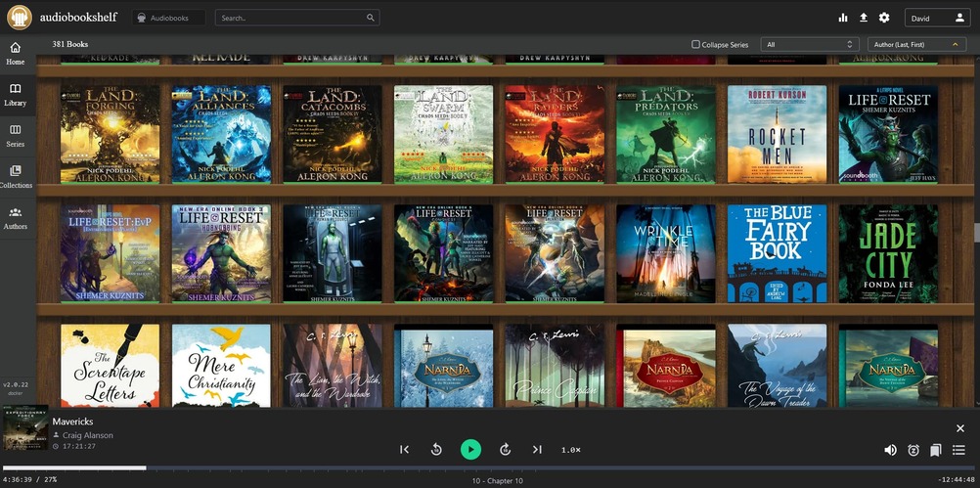Open the All filter dropdown

810,44
